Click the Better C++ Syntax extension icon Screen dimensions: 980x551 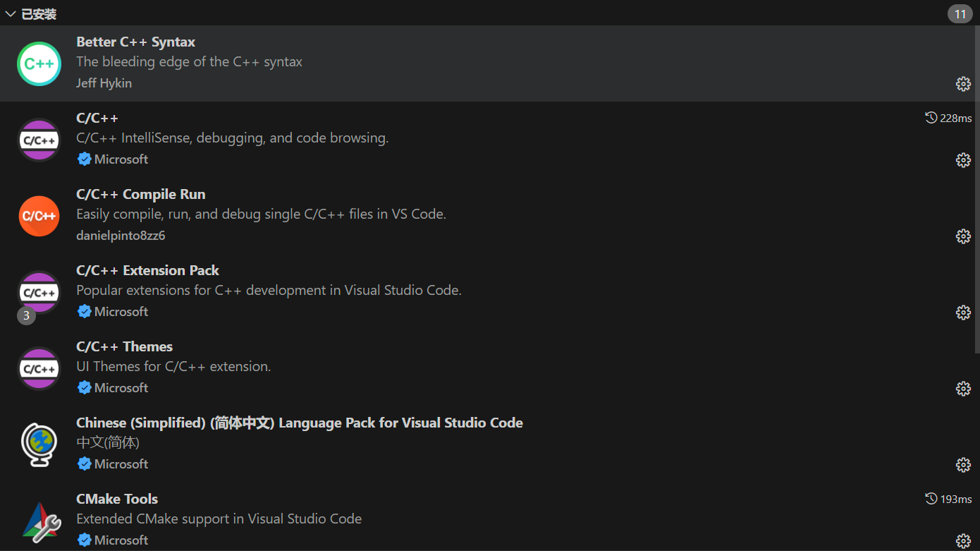[x=39, y=63]
